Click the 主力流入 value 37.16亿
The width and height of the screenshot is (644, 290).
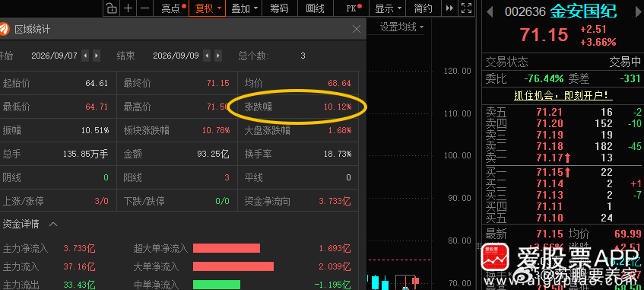(x=79, y=267)
